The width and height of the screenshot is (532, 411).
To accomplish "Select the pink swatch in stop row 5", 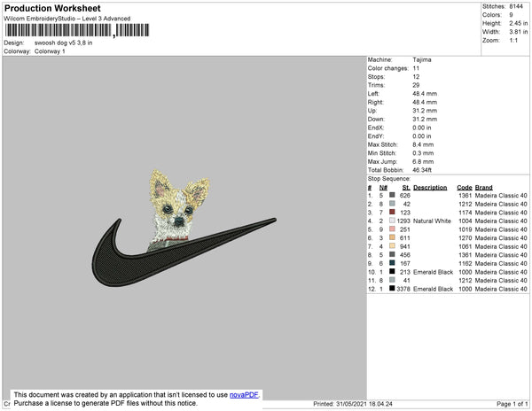I will click(x=392, y=229).
